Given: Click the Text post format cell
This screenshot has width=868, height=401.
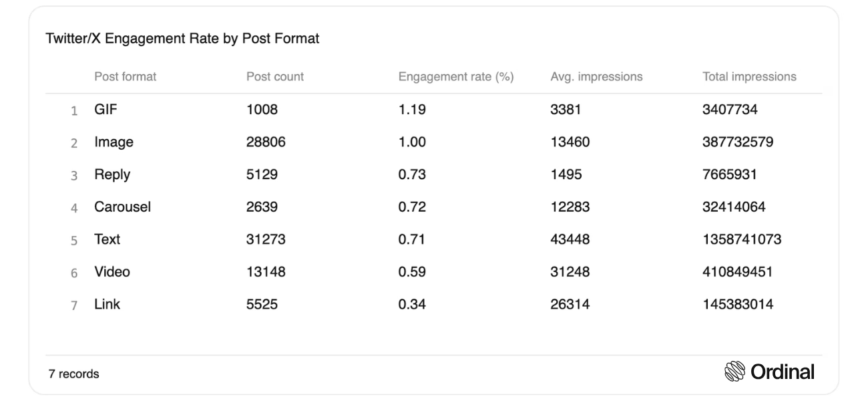Looking at the screenshot, I should 107,239.
